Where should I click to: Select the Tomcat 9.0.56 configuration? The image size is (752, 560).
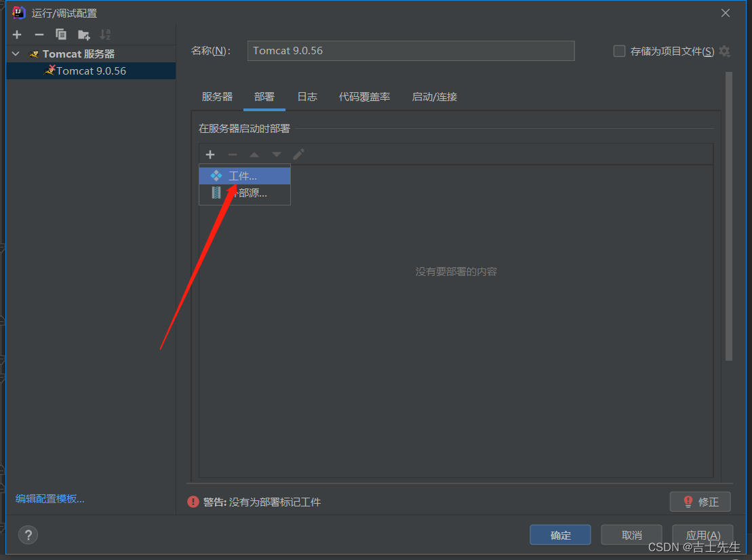pos(91,71)
